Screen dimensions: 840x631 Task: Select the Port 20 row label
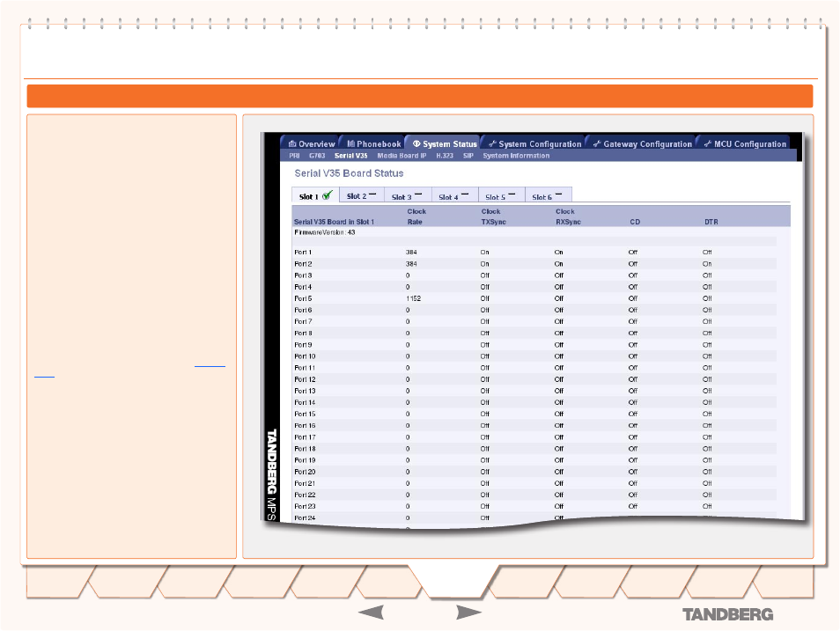[x=305, y=472]
